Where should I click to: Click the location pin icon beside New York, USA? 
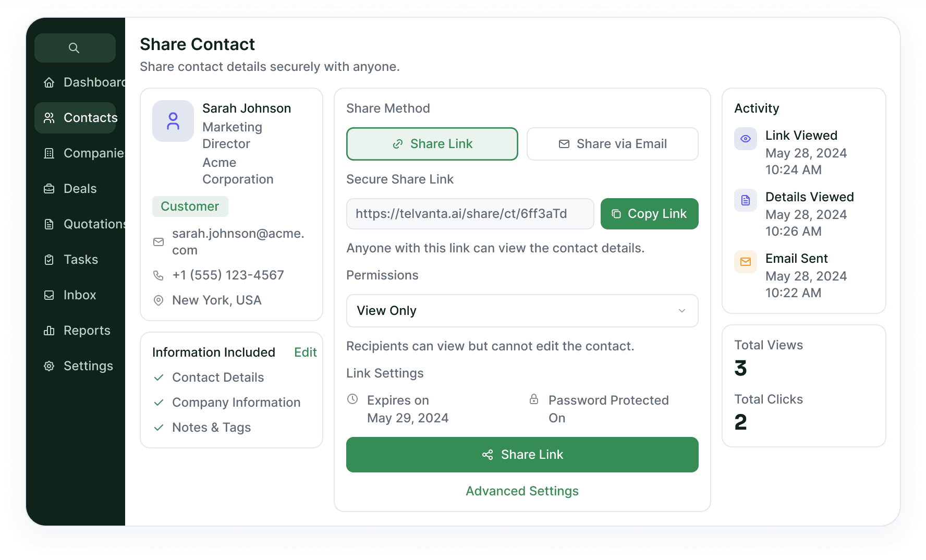coord(159,300)
